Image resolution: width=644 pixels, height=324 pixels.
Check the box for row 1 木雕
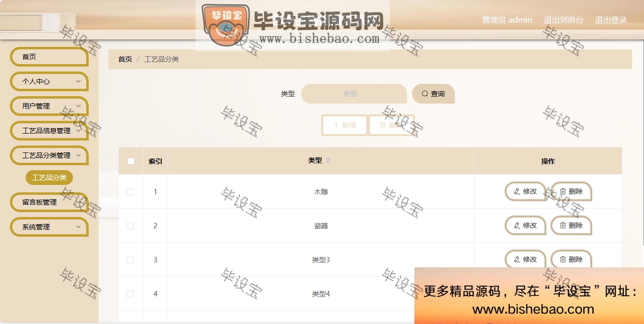coord(130,192)
